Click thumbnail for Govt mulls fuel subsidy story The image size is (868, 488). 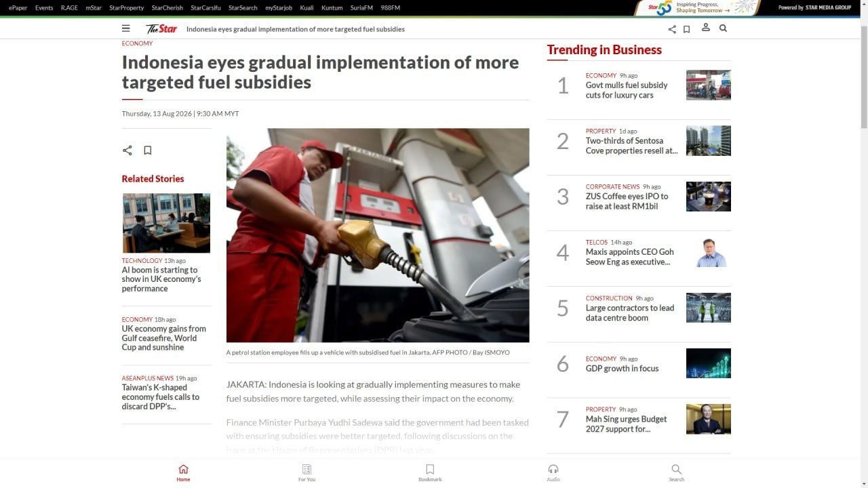click(709, 85)
